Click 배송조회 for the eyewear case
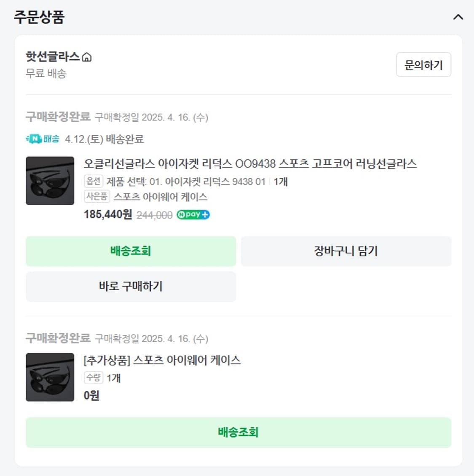The width and height of the screenshot is (474, 476). 238,432
